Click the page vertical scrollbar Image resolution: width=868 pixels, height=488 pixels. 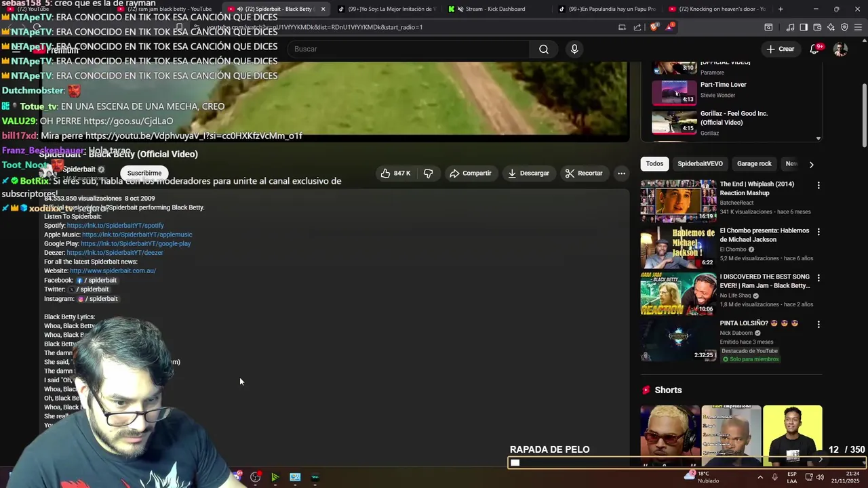click(864, 115)
